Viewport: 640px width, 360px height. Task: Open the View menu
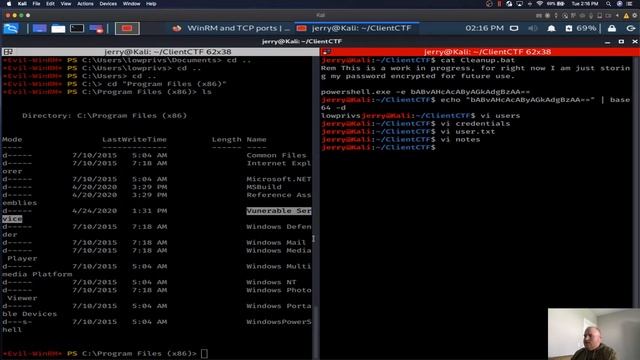point(66,4)
